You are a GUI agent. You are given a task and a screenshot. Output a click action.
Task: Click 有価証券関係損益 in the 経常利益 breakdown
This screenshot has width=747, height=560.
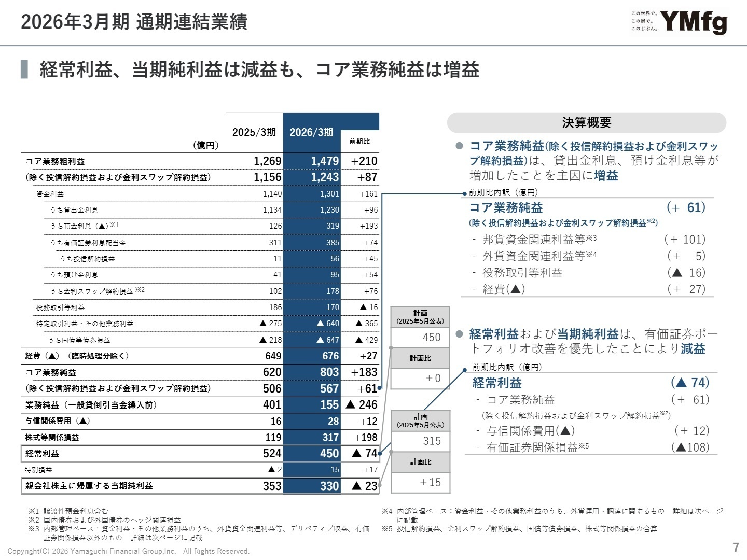[x=537, y=447]
